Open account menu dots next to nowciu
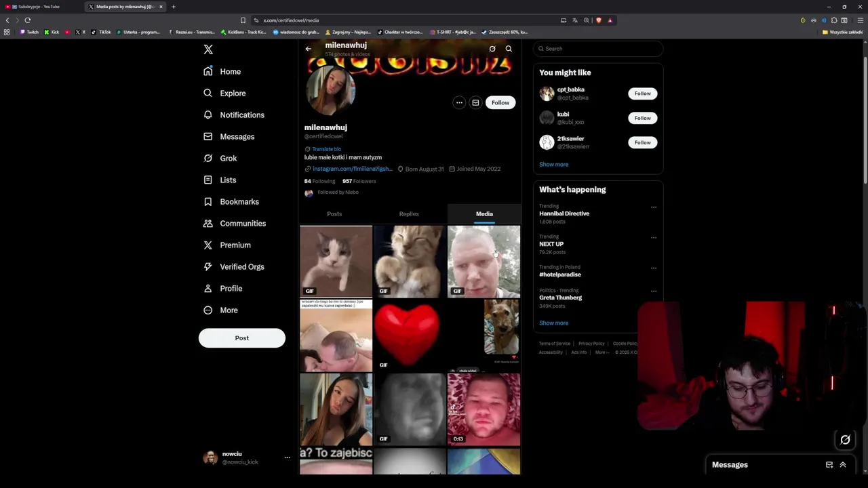This screenshot has width=868, height=488. [x=287, y=457]
